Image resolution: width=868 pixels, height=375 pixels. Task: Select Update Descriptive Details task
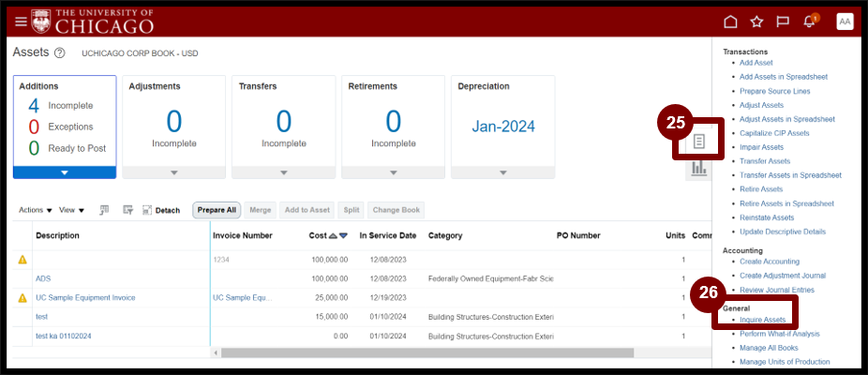point(783,232)
